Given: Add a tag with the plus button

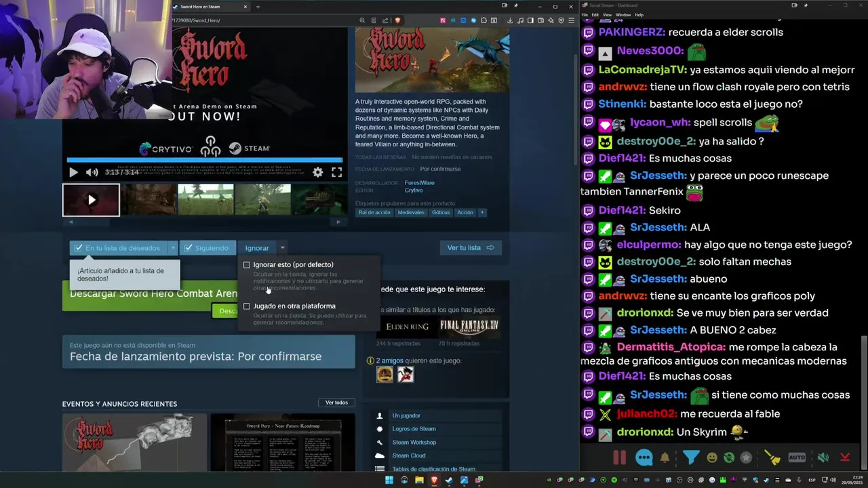Looking at the screenshot, I should [482, 213].
